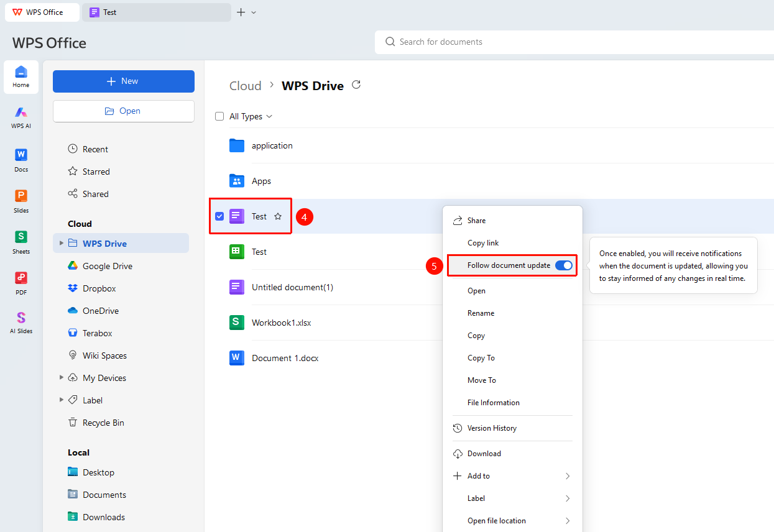Select Copy link in the context menu
This screenshot has height=532, width=774.
click(512, 243)
